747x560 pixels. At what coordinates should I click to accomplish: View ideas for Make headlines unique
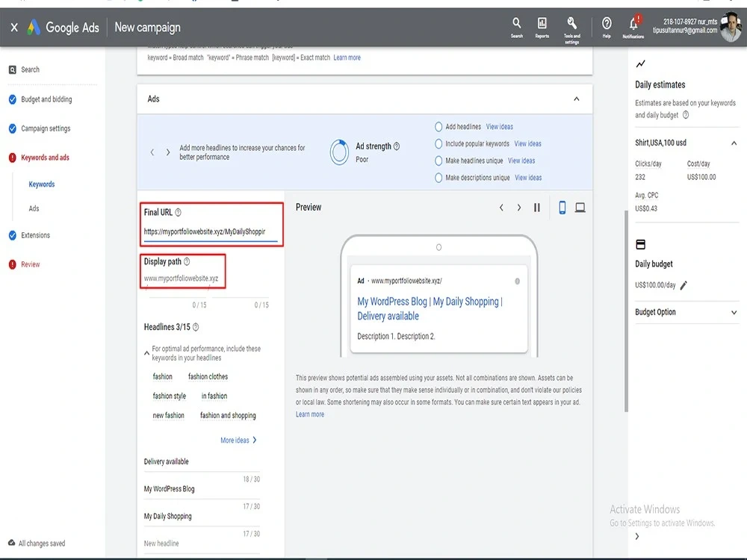[x=521, y=161]
